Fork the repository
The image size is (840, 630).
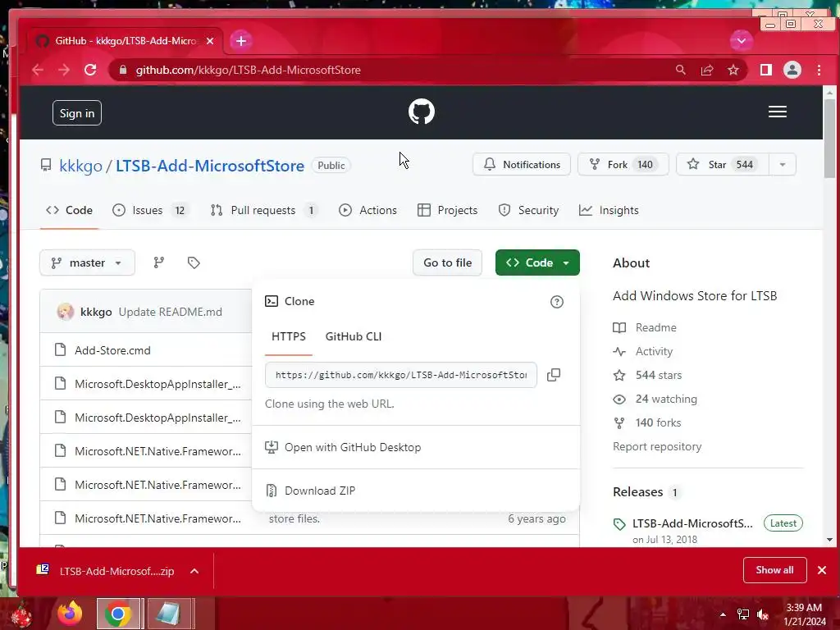point(623,164)
